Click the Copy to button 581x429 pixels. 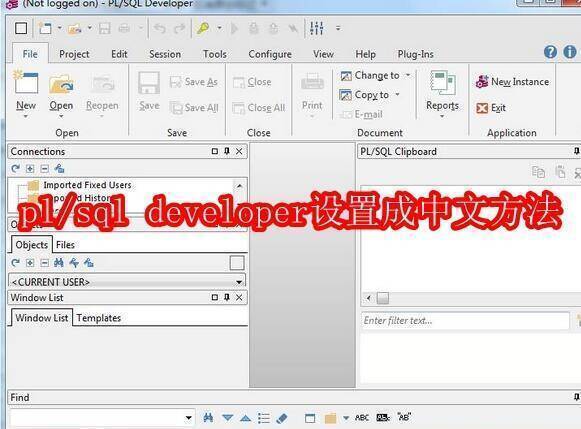click(x=364, y=95)
